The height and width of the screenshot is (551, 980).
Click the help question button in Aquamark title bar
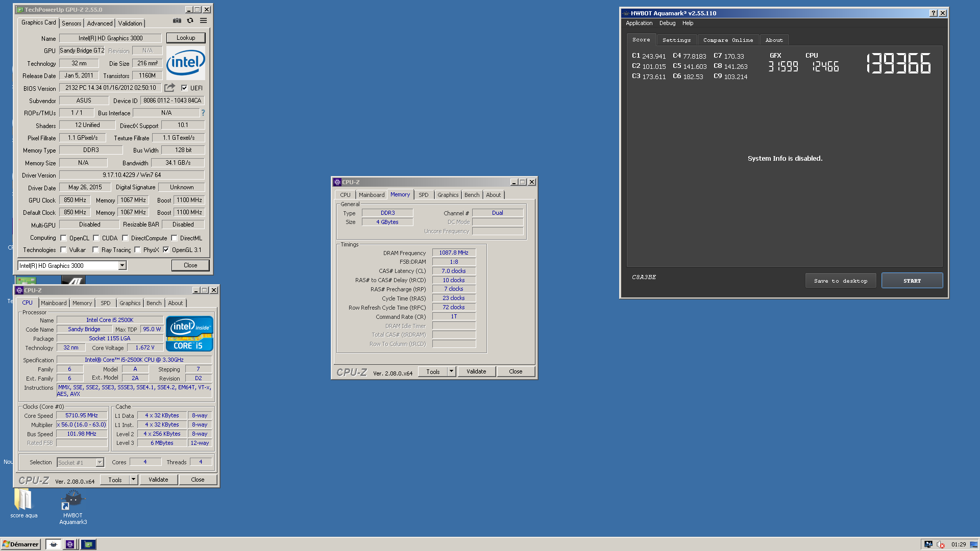(934, 13)
